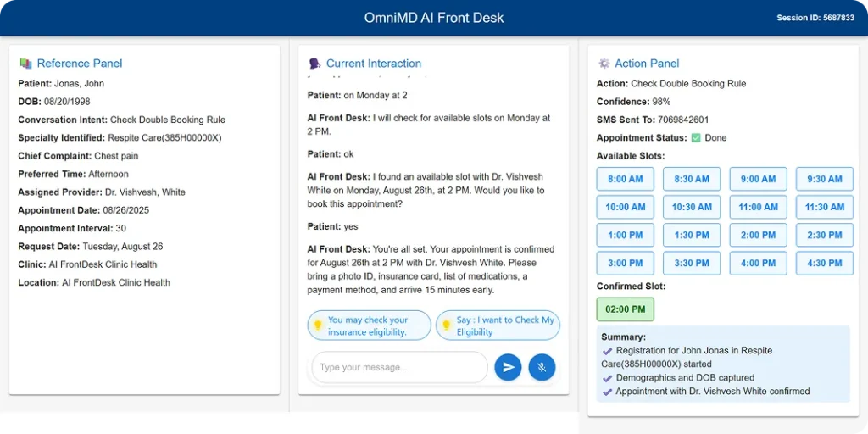Select the 8:30 AM slot

tap(692, 179)
